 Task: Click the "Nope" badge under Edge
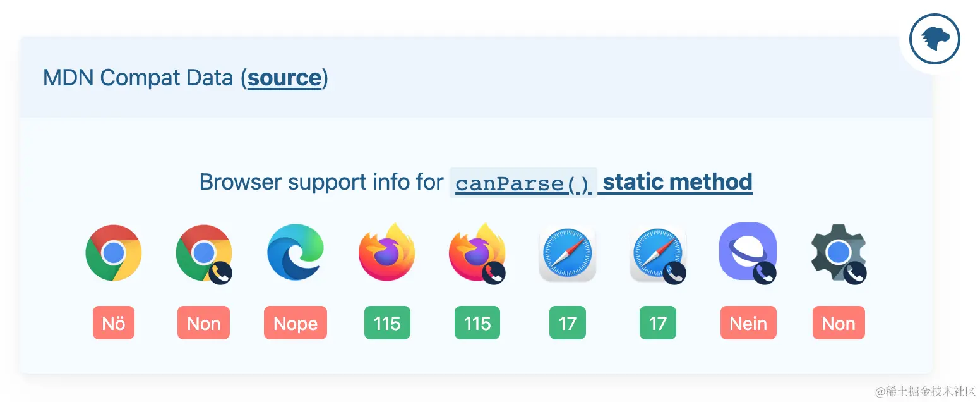(296, 323)
